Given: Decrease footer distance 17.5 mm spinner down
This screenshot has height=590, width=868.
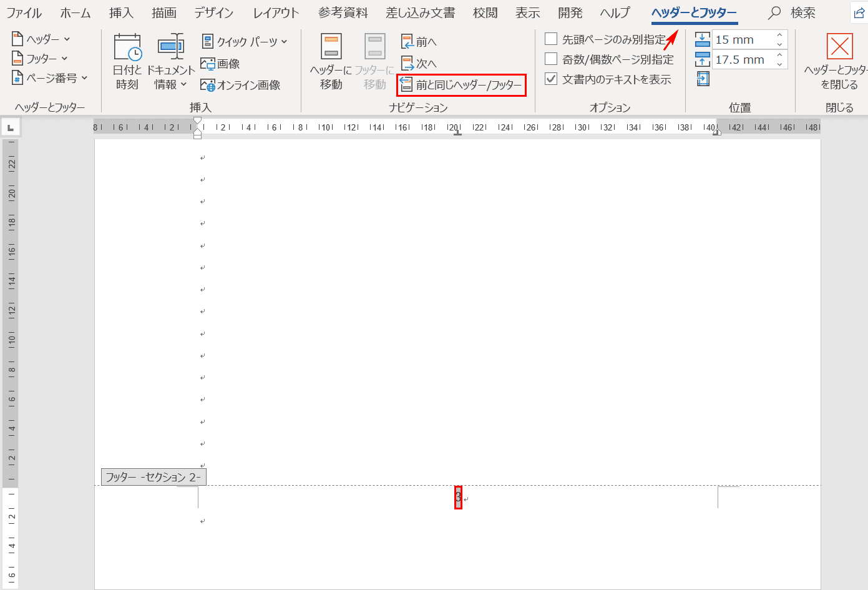Looking at the screenshot, I should pyautogui.click(x=780, y=64).
